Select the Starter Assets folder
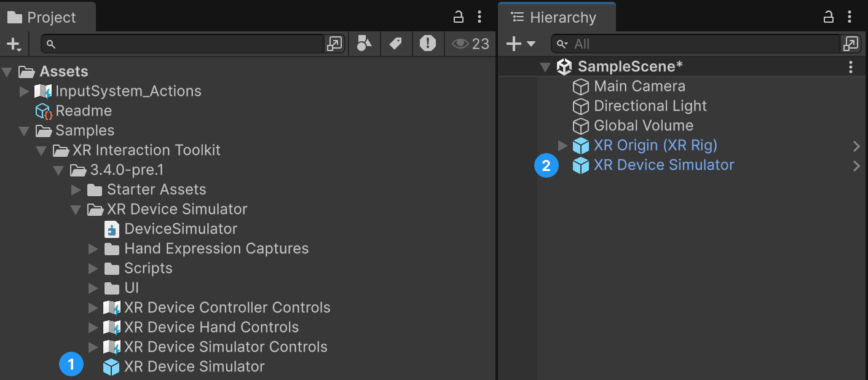868x380 pixels. (157, 189)
